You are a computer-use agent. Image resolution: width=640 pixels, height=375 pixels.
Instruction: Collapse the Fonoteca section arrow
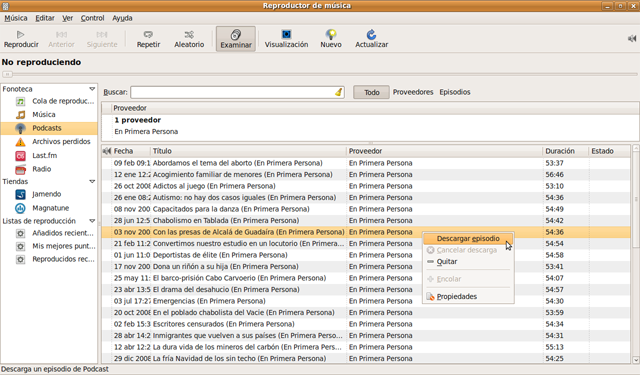tap(92, 89)
